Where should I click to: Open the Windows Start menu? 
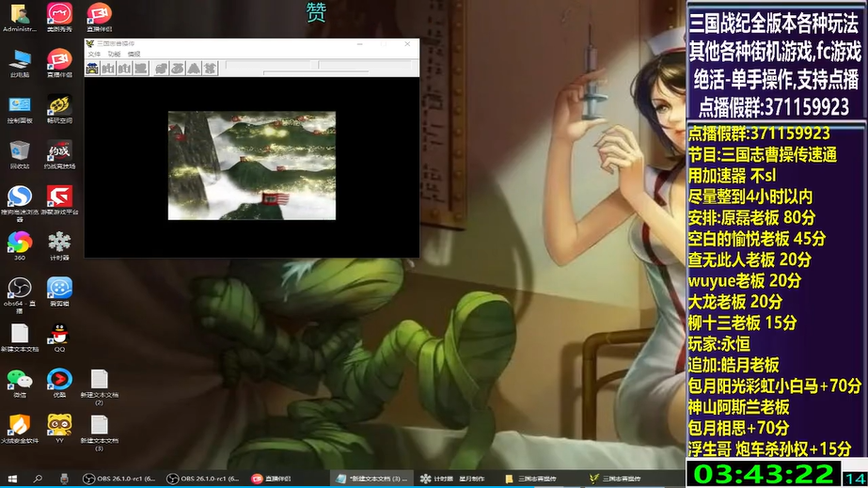[12, 479]
